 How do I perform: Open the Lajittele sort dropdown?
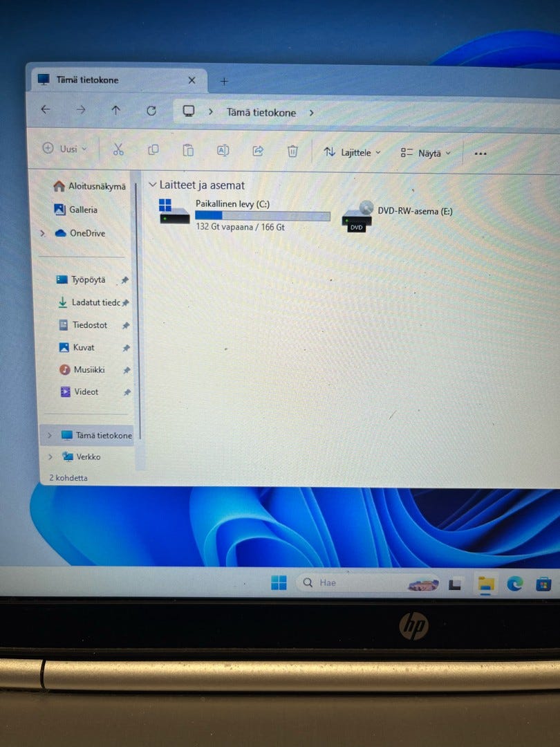pos(353,152)
